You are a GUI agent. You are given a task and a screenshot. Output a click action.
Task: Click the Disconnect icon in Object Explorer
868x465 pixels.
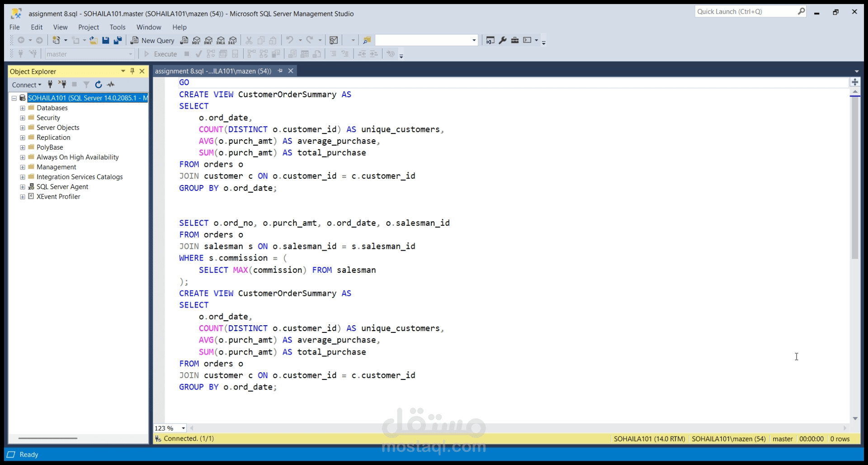point(62,85)
